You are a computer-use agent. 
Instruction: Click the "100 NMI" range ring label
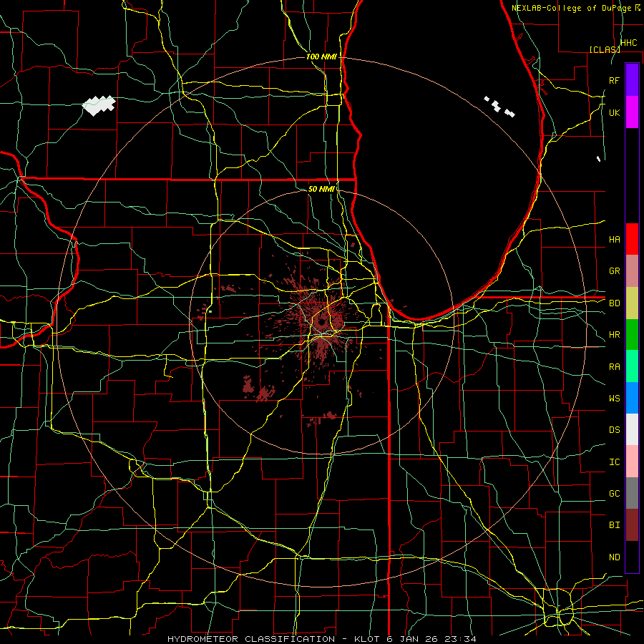pyautogui.click(x=321, y=57)
